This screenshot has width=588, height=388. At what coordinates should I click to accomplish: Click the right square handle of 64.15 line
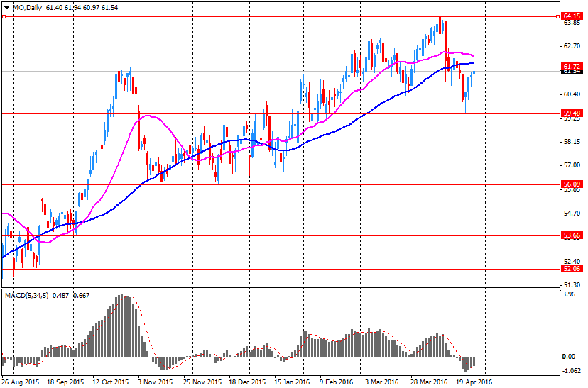557,16
